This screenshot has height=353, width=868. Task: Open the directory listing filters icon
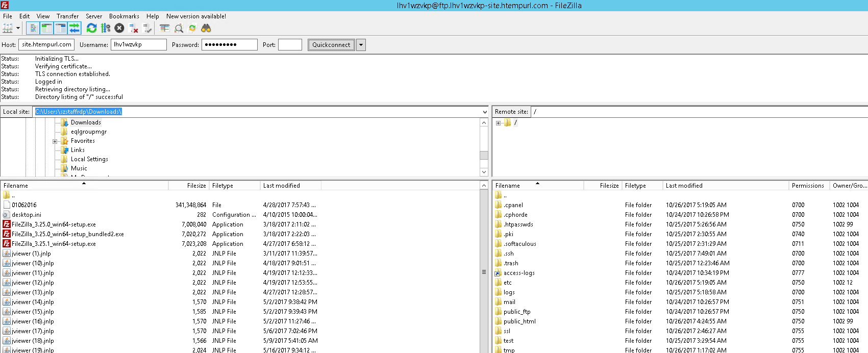coord(164,28)
